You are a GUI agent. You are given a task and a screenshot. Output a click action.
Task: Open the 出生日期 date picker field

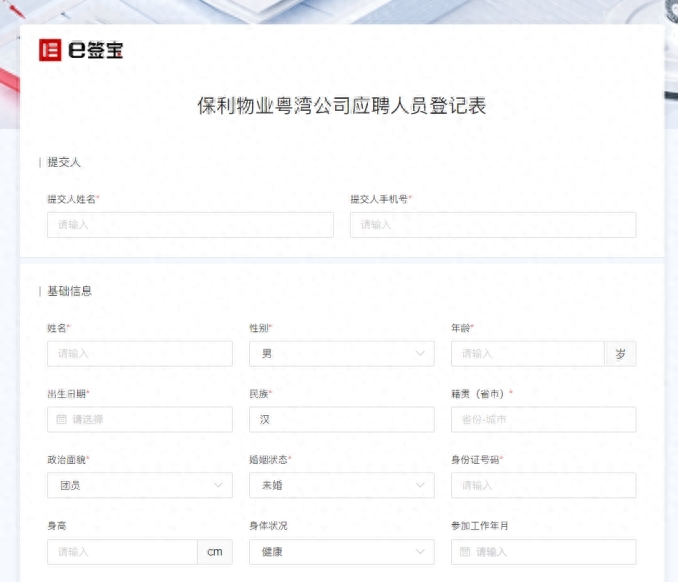click(140, 419)
